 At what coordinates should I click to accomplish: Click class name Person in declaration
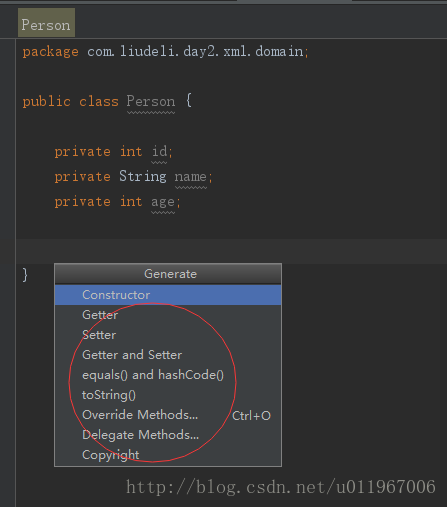(x=151, y=101)
